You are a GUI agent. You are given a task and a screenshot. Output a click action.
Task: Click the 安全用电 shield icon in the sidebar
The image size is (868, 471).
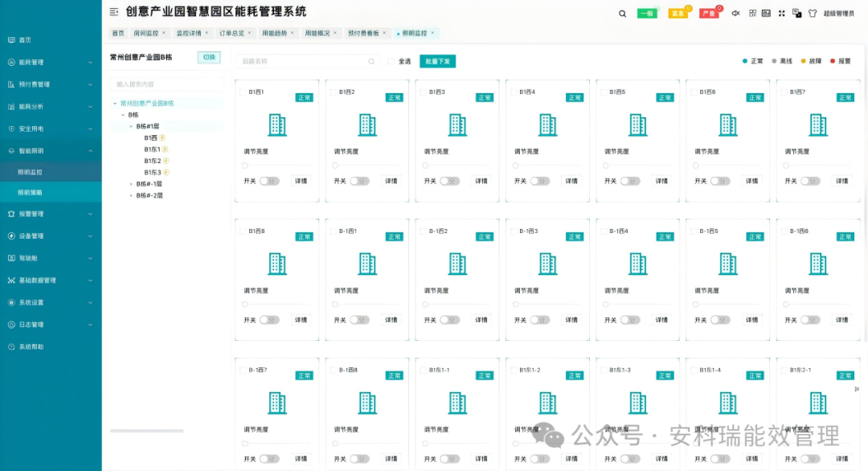pos(11,129)
